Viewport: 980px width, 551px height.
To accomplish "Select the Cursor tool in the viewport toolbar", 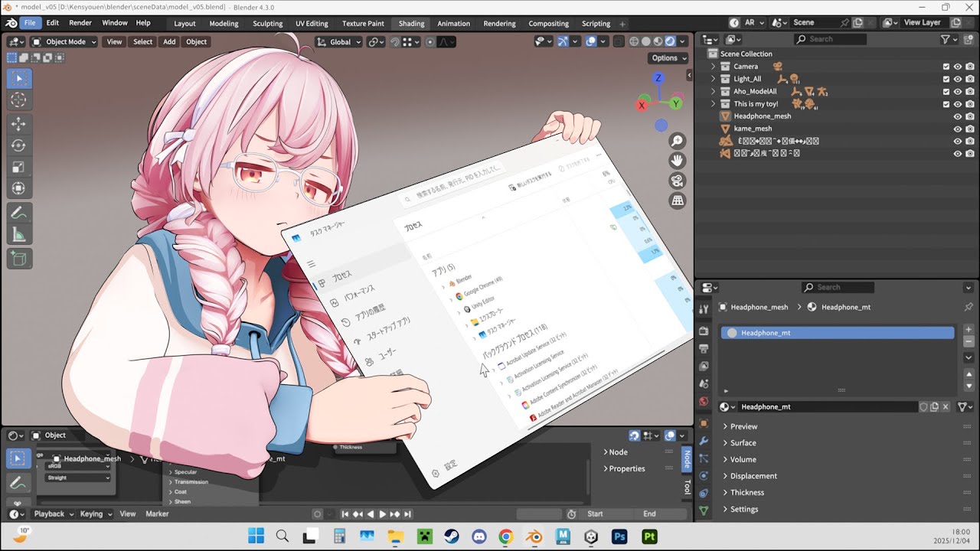I will coord(19,100).
